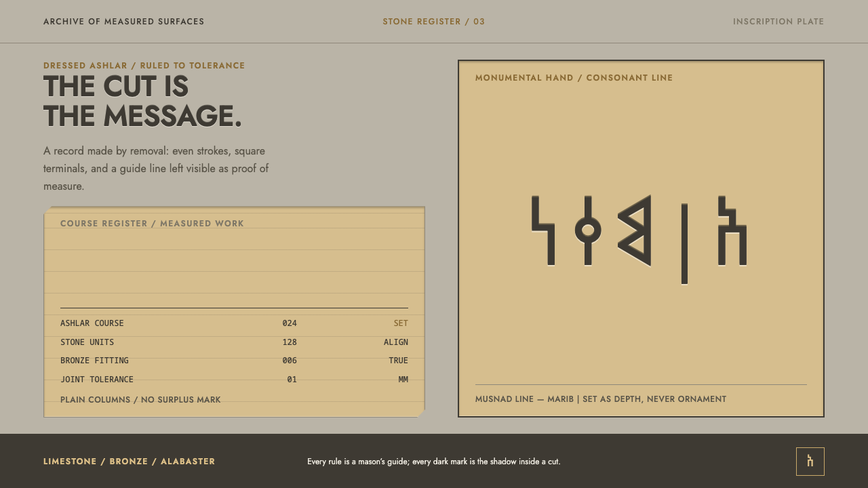Click Plain Columns / No Surplus Mark note
This screenshot has width=868, height=488.
140,400
